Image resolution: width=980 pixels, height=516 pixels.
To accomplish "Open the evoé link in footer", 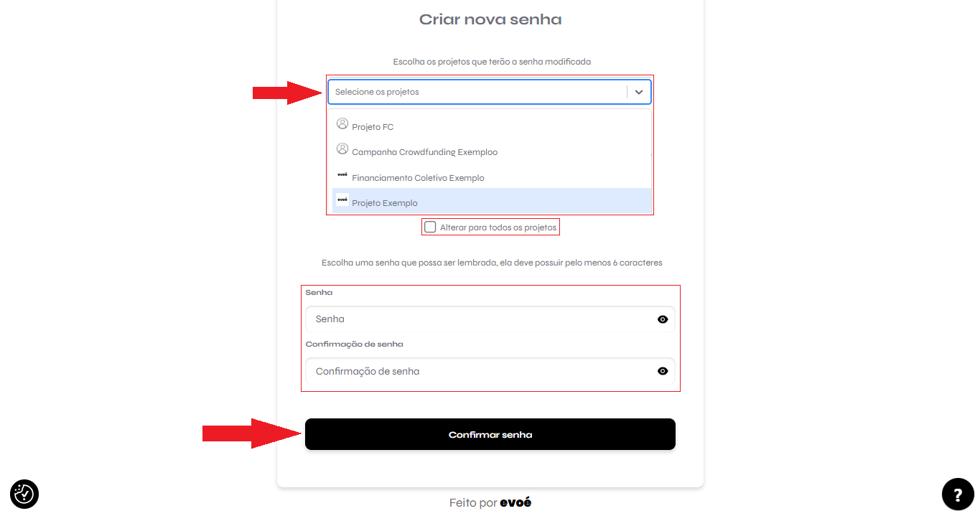I will [515, 502].
